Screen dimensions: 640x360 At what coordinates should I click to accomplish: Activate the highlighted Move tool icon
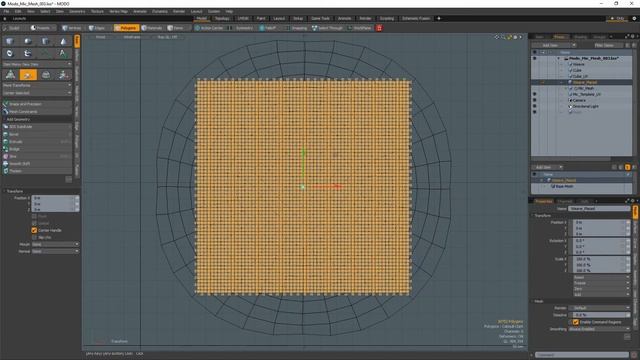[x=28, y=75]
